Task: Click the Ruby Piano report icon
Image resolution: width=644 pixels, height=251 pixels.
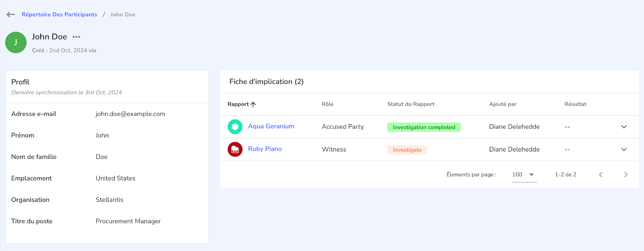Action: click(x=235, y=149)
